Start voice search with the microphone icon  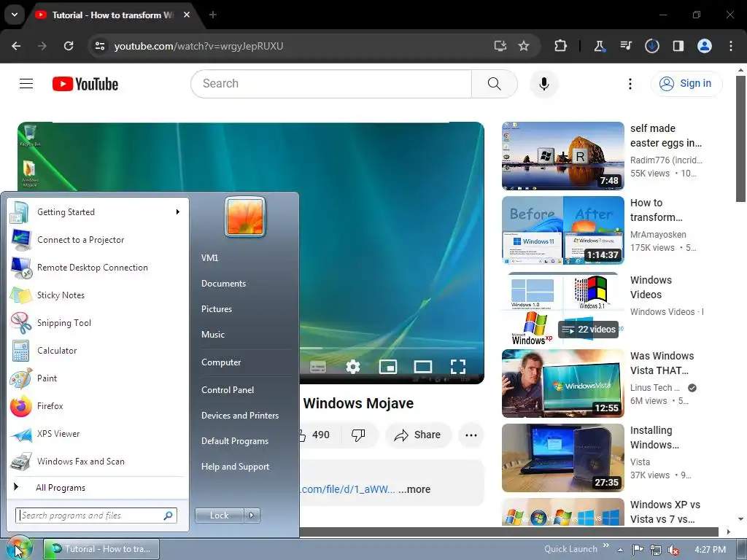pos(543,84)
